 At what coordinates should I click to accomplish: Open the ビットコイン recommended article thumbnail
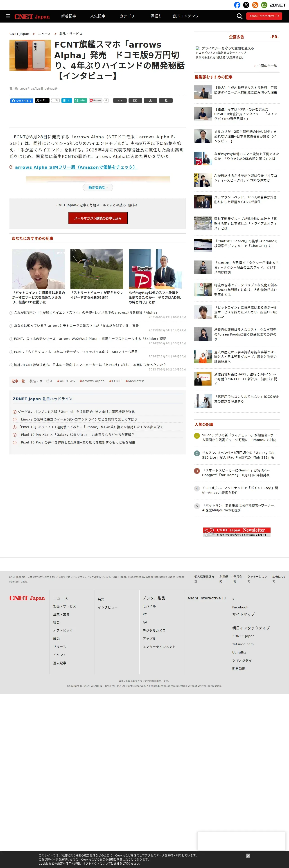39,269
